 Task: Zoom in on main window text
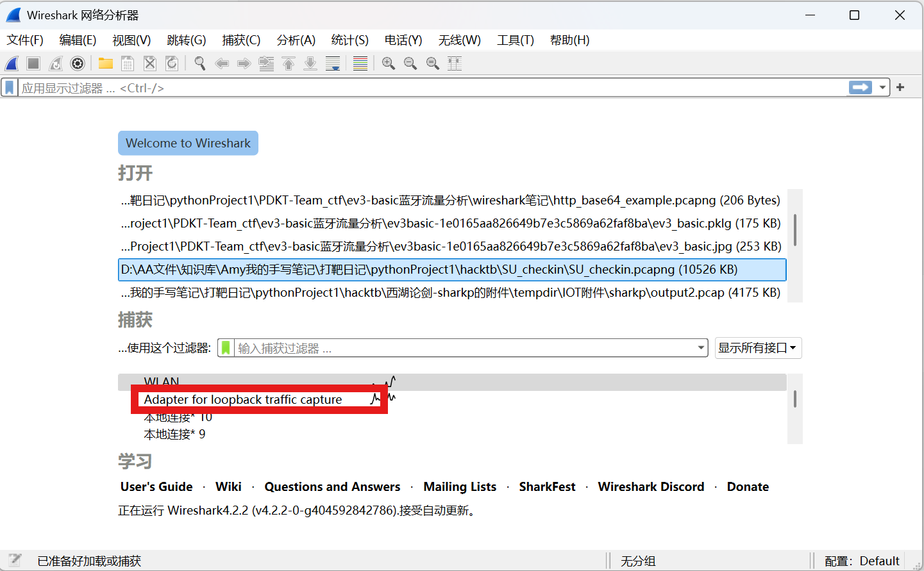coord(389,63)
